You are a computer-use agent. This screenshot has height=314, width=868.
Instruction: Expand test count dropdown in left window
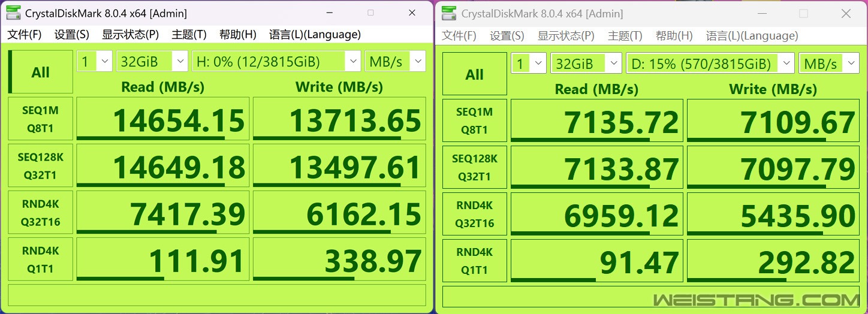[x=94, y=61]
